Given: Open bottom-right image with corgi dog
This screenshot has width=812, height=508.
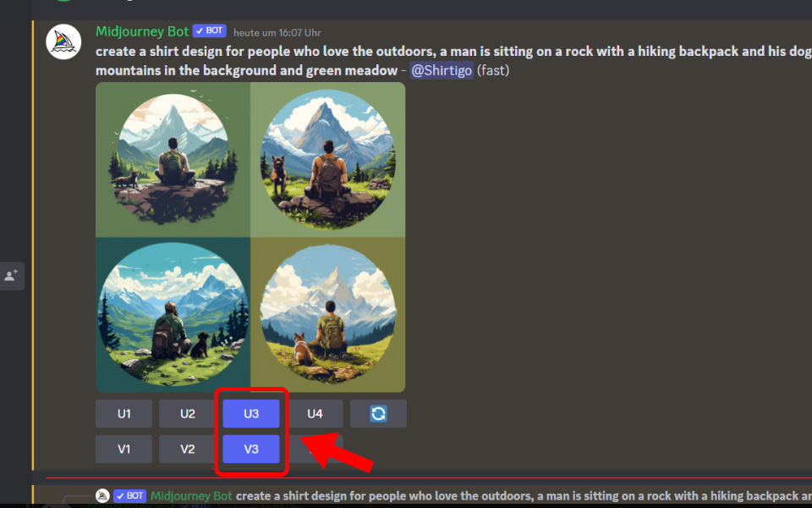Looking at the screenshot, I should point(328,315).
